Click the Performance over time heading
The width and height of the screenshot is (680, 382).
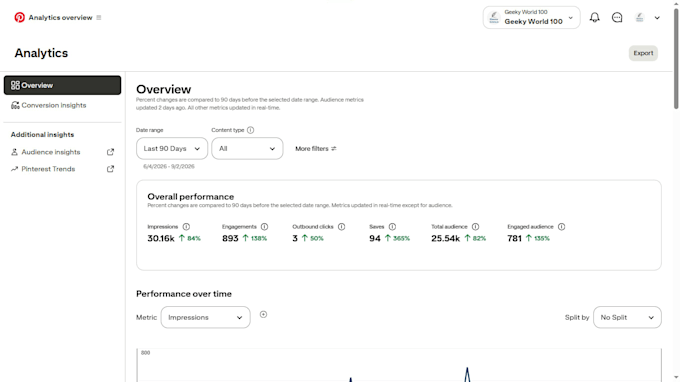(x=184, y=294)
